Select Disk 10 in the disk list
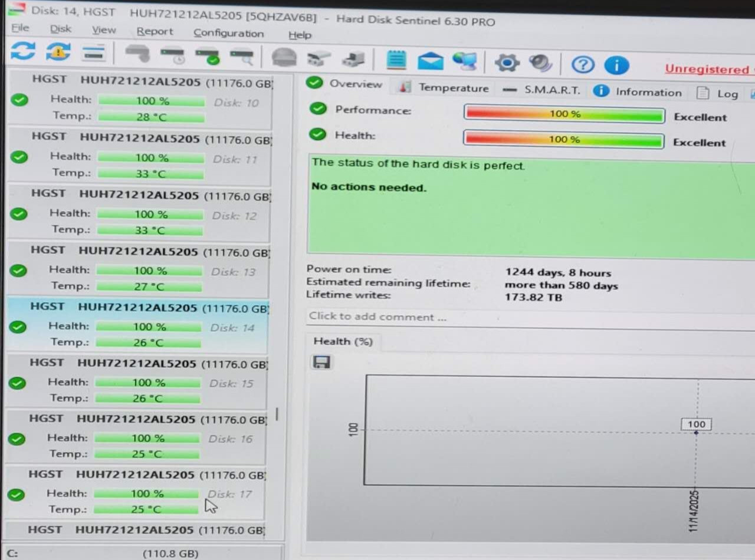The image size is (755, 560). point(140,98)
